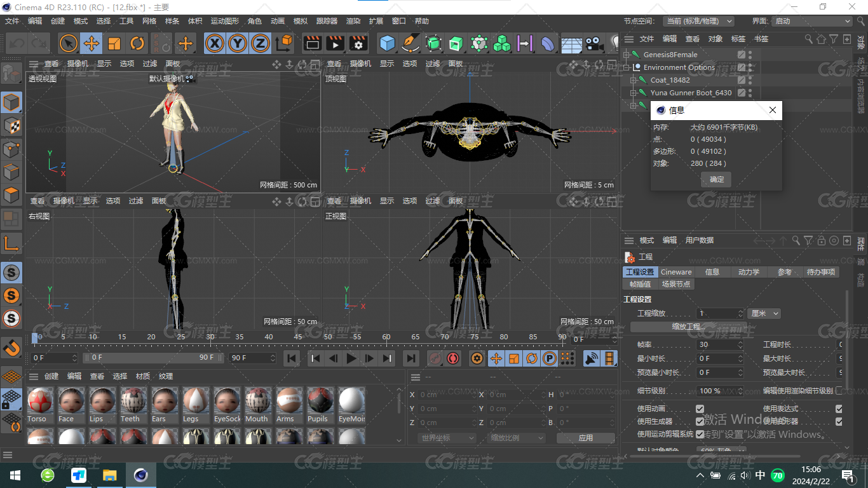Toggle the parameter P keyframe icon
Screen dimensions: 868x488
550,358
